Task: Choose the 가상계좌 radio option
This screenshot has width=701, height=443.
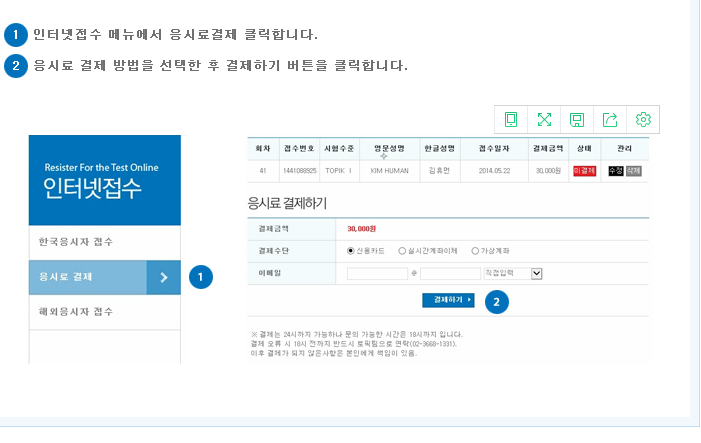Action: [475, 250]
